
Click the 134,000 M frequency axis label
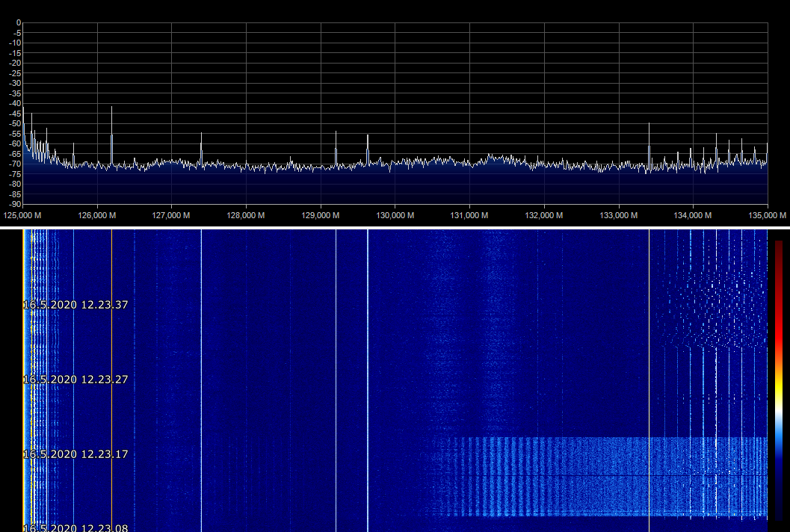[x=693, y=215]
